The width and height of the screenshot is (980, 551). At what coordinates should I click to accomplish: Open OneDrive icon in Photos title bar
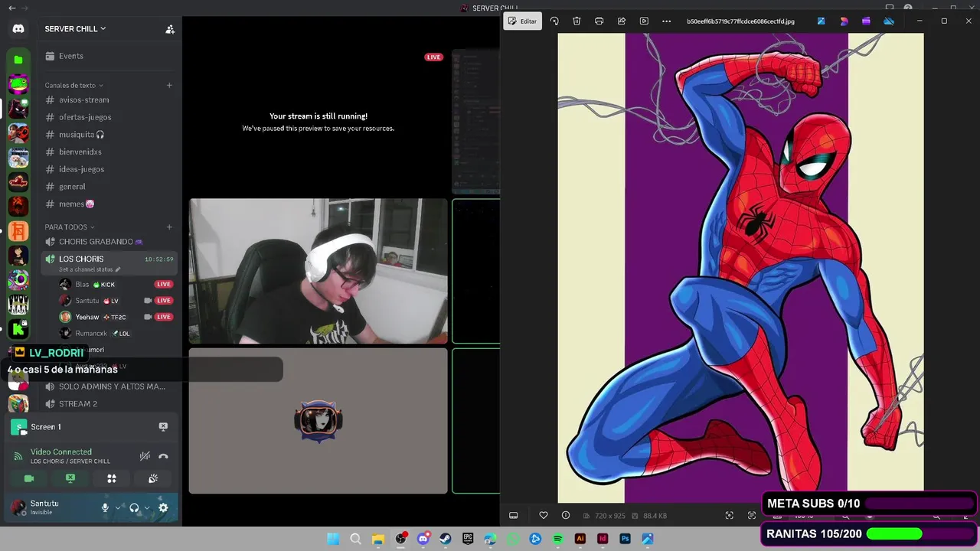889,21
